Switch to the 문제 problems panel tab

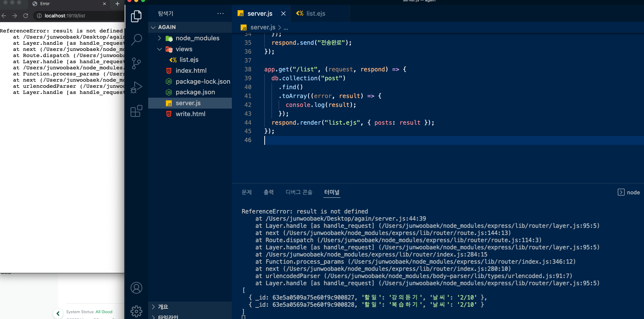click(x=247, y=192)
